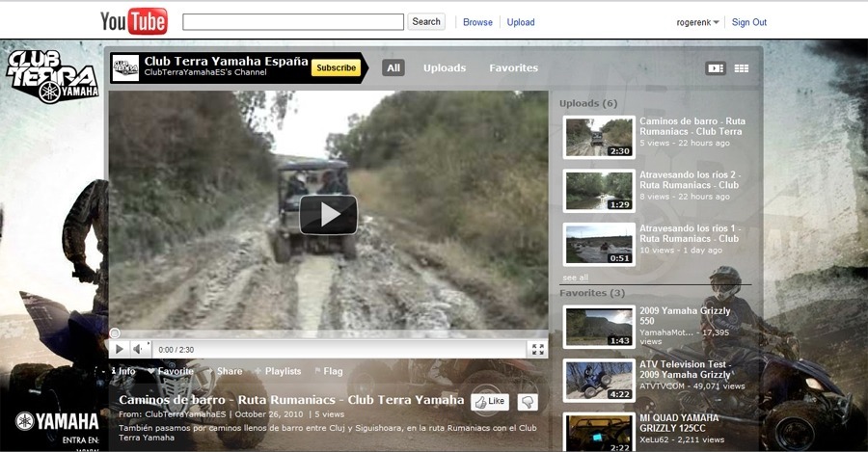Click 'MI QUAD YAMAHA GRIZZLY 125CC' title

(679, 423)
